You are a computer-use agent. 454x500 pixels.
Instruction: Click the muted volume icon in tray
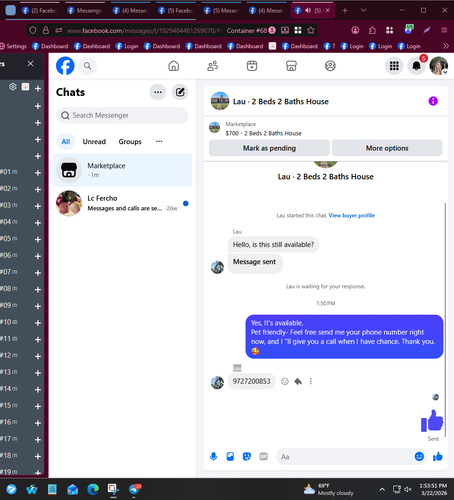pyautogui.click(x=408, y=489)
